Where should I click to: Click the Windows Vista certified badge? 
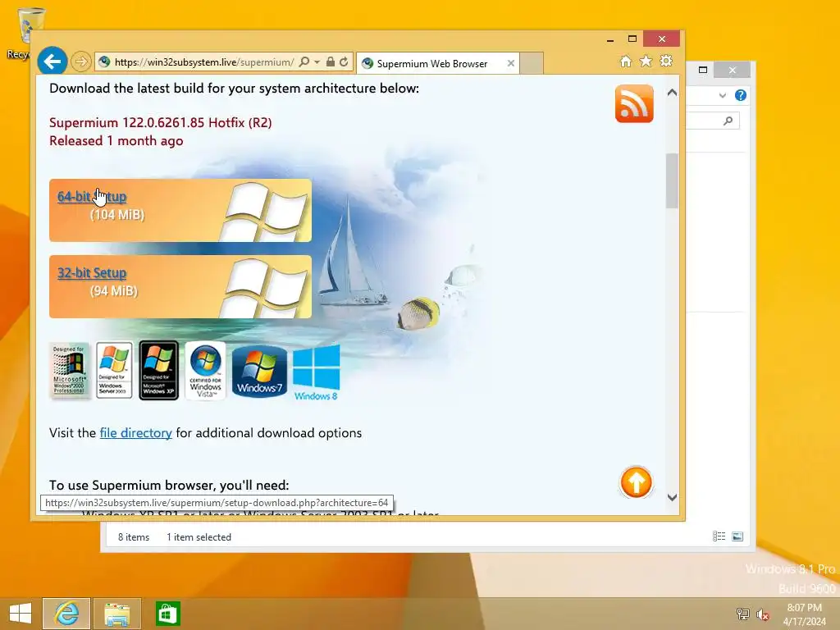point(206,370)
